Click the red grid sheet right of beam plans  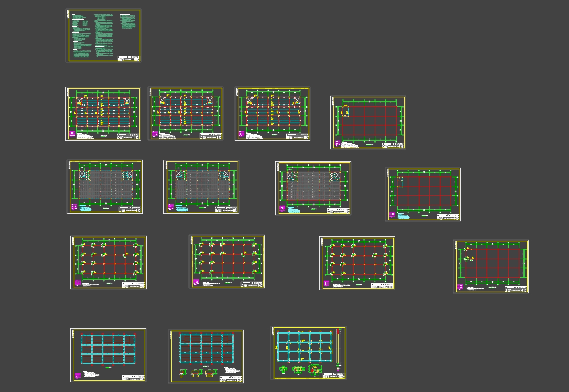pos(368,122)
